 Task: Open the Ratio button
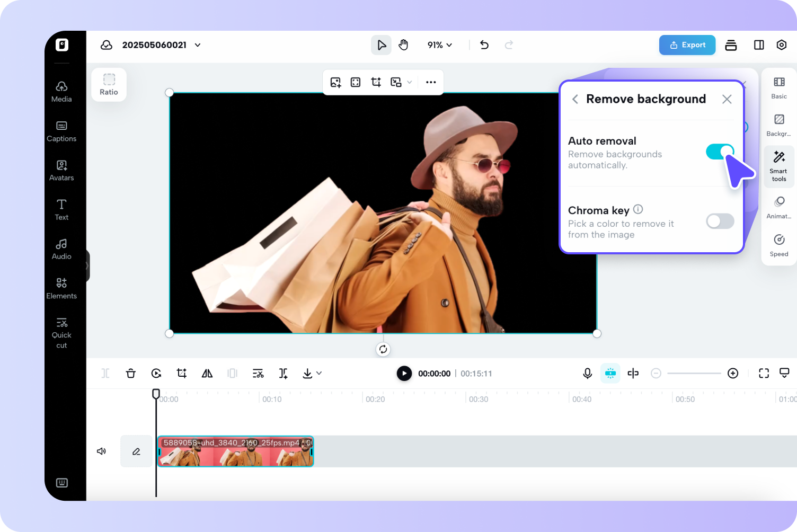pos(109,85)
